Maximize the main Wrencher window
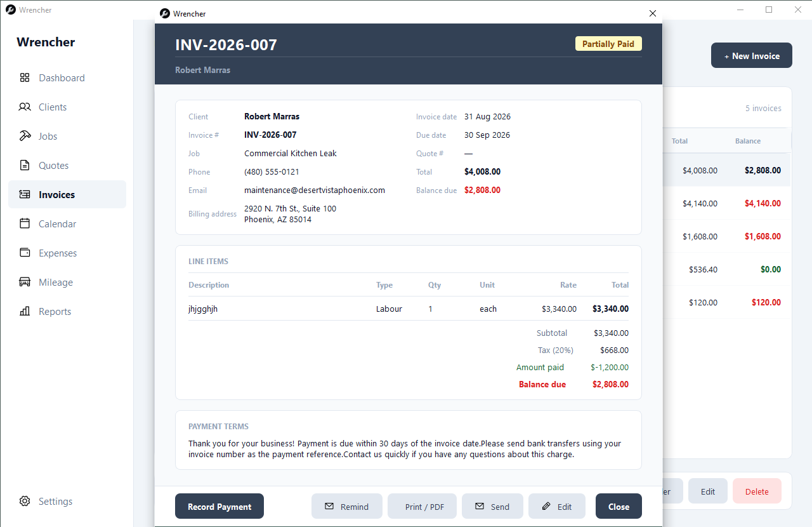 769,10
